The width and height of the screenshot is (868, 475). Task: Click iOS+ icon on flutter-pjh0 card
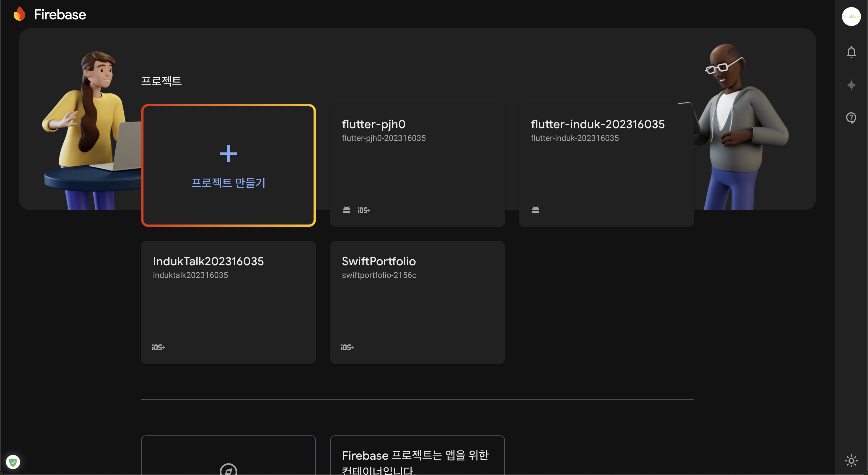[x=363, y=210]
